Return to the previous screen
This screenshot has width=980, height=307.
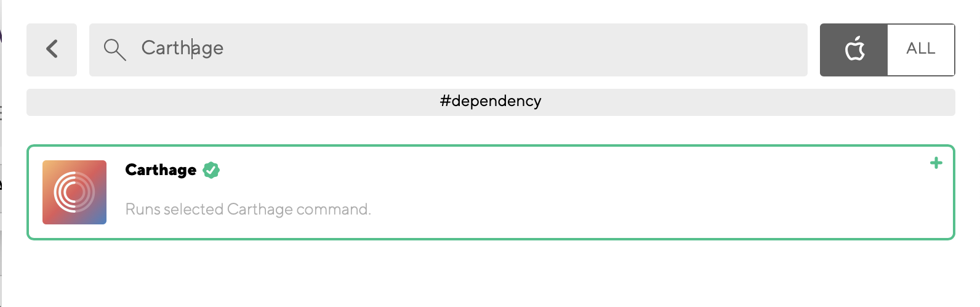52,49
